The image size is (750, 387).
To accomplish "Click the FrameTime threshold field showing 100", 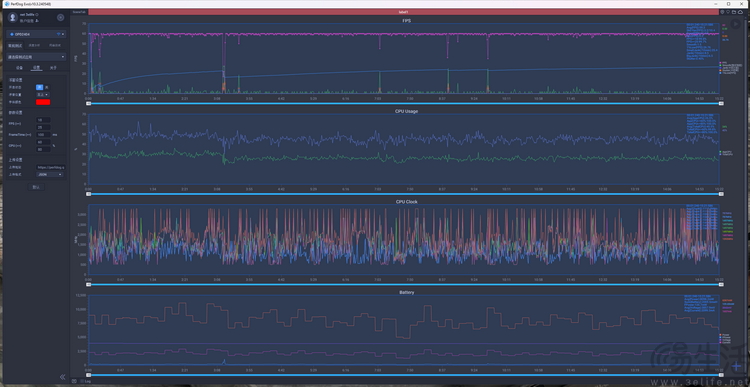I will tap(44, 135).
